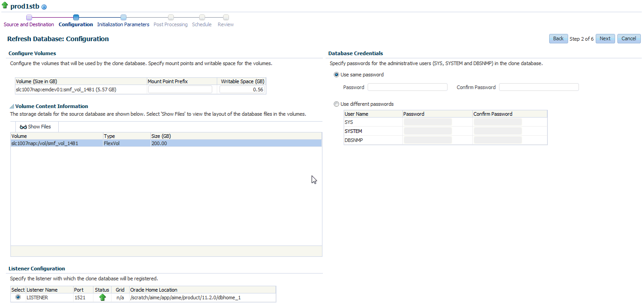Click the Review train step label

pyautogui.click(x=226, y=24)
